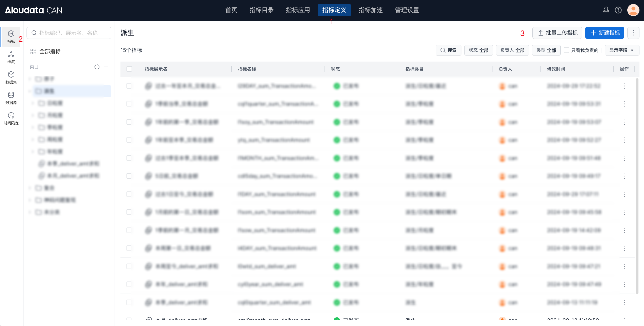Open the 时间限定 sidebar icon
644x326 pixels.
11,118
